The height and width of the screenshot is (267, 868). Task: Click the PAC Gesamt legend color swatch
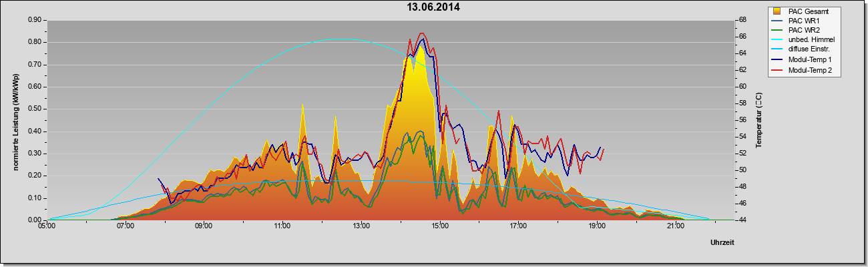[777, 11]
